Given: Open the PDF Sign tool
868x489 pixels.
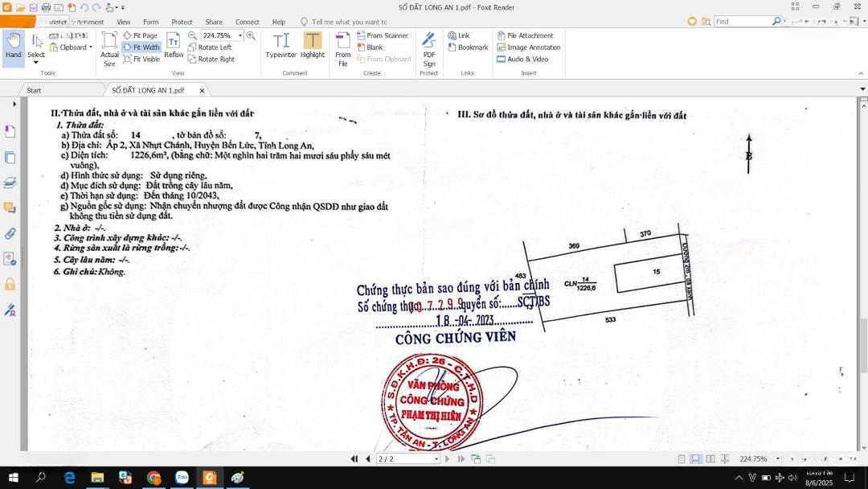Looking at the screenshot, I should click(429, 48).
